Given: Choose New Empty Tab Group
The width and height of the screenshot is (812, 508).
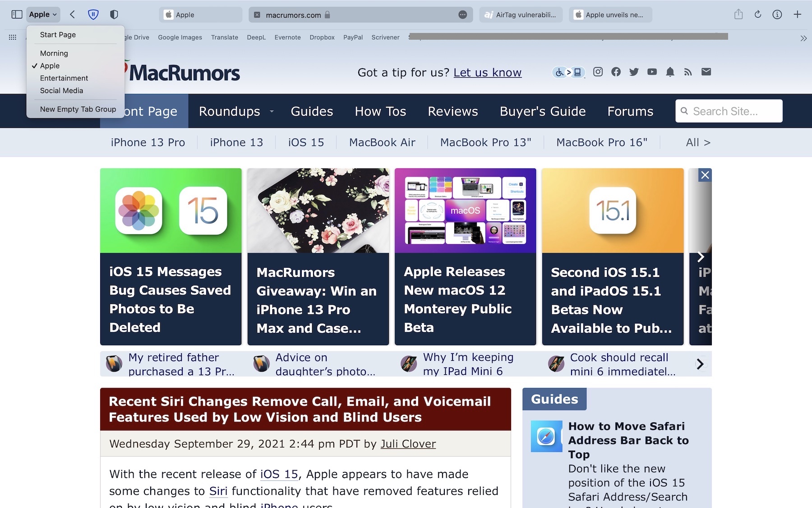Looking at the screenshot, I should (x=78, y=109).
